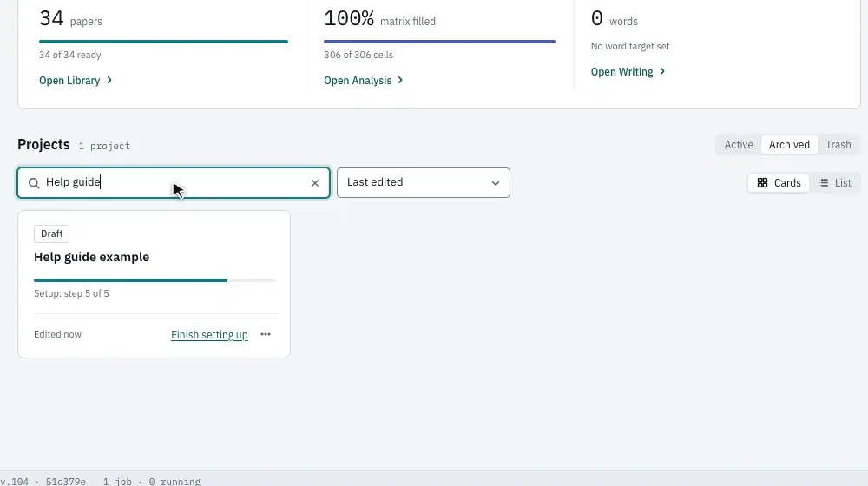Click the 'Edited now' label
The height and width of the screenshot is (486, 868).
pyautogui.click(x=57, y=334)
